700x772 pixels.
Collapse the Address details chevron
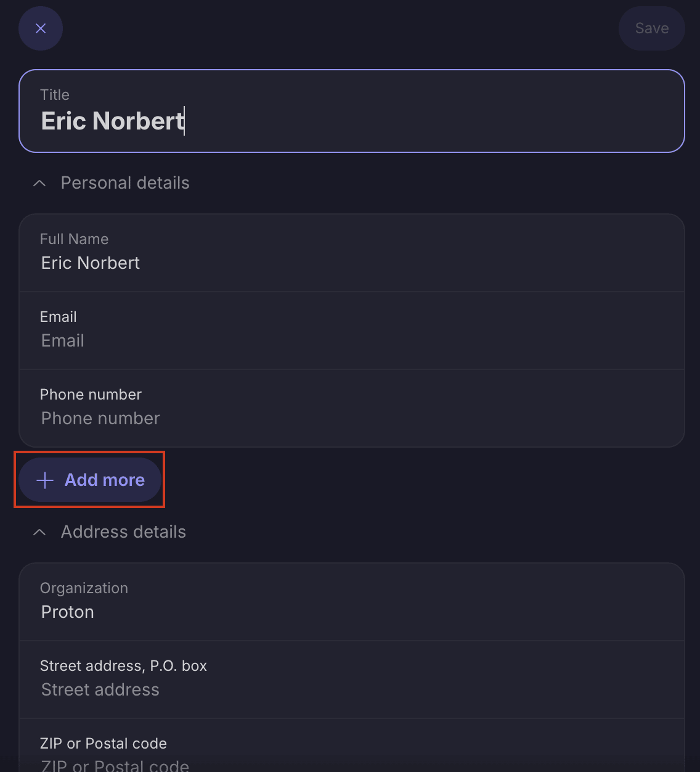tap(39, 532)
